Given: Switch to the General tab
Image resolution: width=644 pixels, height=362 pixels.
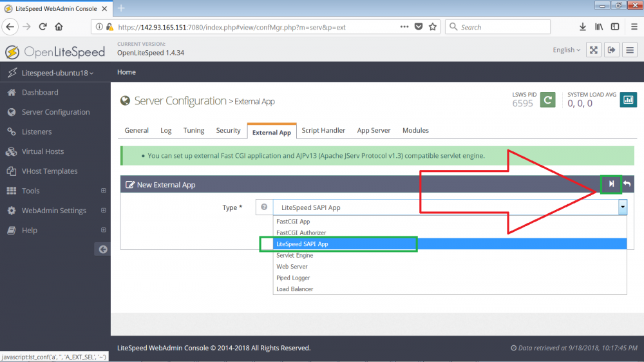Looking at the screenshot, I should [x=137, y=130].
